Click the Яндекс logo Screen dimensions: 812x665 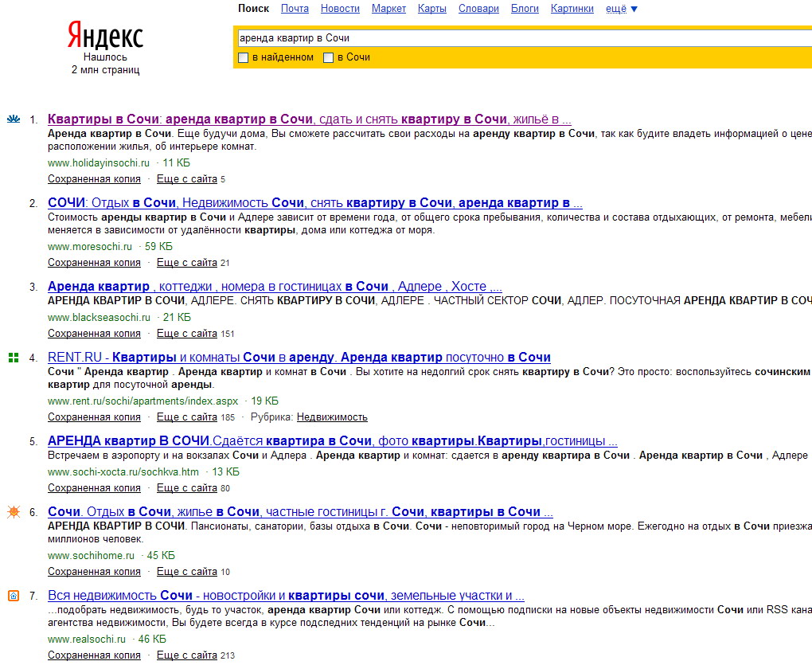105,35
